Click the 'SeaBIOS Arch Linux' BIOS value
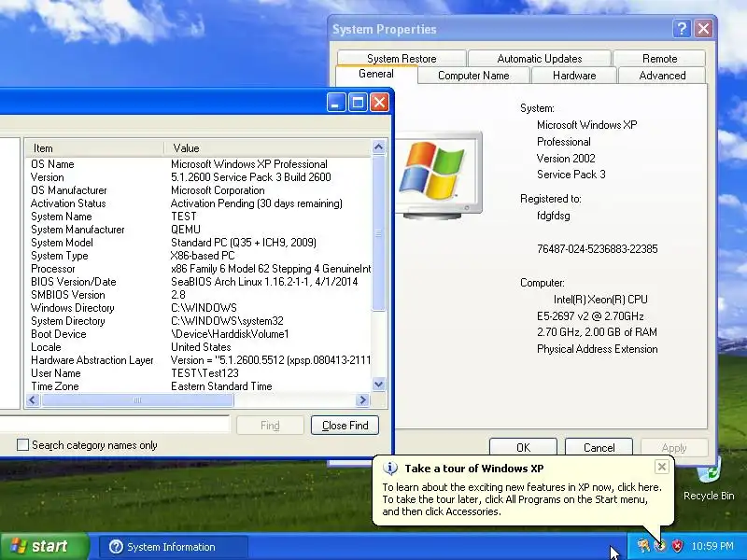 coord(264,282)
